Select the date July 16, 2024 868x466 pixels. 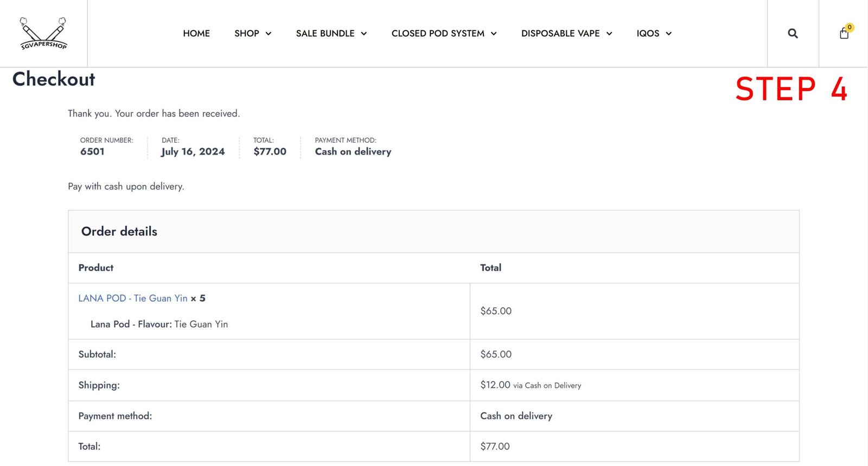click(x=193, y=152)
